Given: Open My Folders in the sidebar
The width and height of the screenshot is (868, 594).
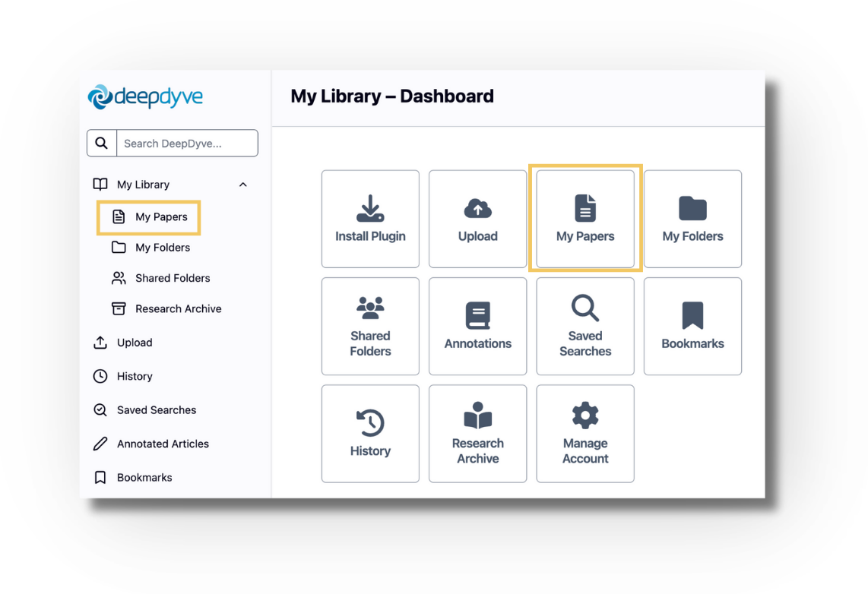Looking at the screenshot, I should click(x=162, y=248).
